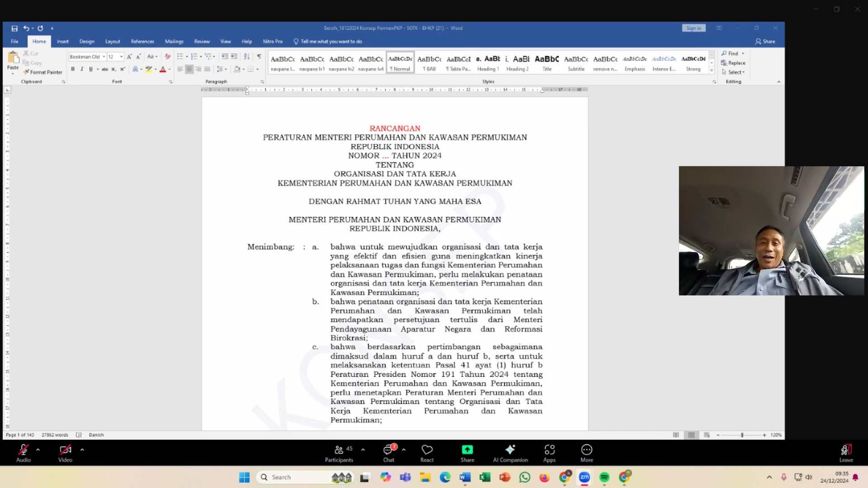
Task: Expand Audio options caret in Zoom
Action: tap(38, 450)
